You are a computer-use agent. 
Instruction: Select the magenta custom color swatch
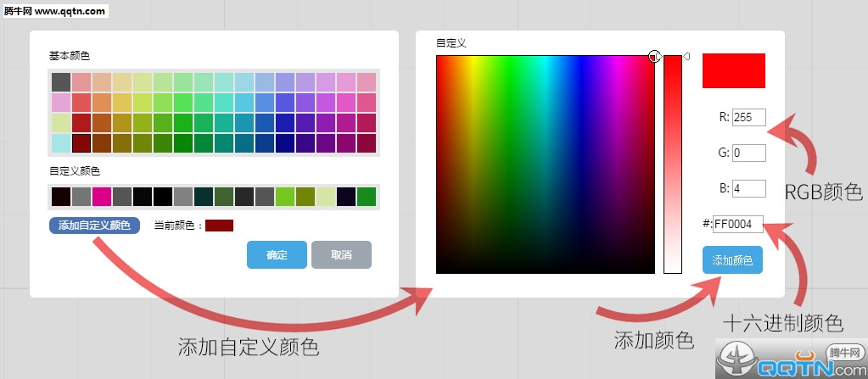coord(102,197)
